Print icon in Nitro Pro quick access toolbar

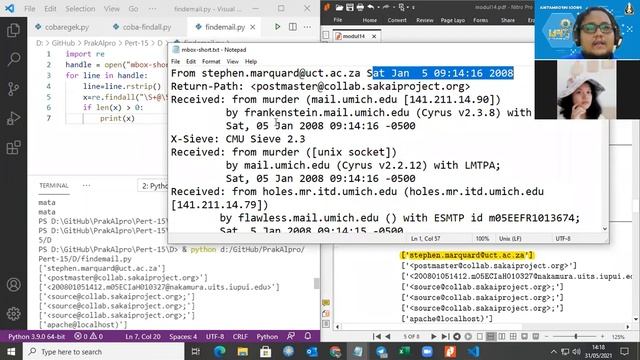360,7
